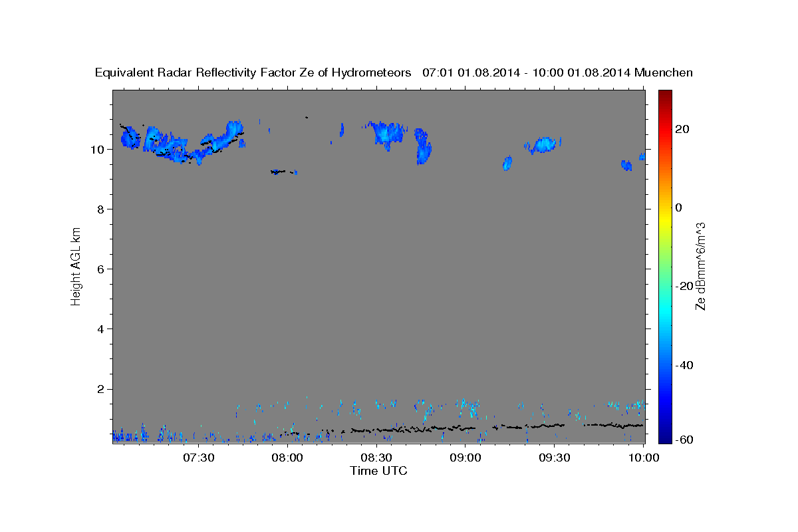Click the height axis '8' label
The image size is (798, 532).
[101, 209]
